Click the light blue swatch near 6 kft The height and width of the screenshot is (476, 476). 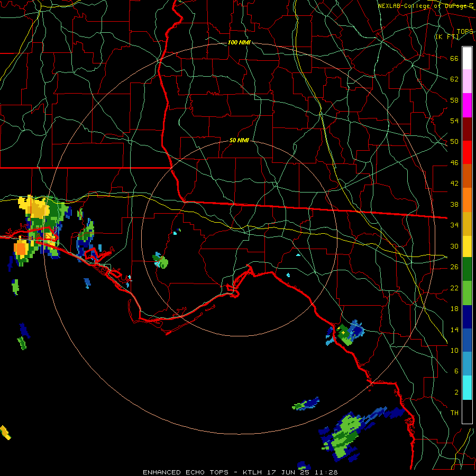coord(467,364)
